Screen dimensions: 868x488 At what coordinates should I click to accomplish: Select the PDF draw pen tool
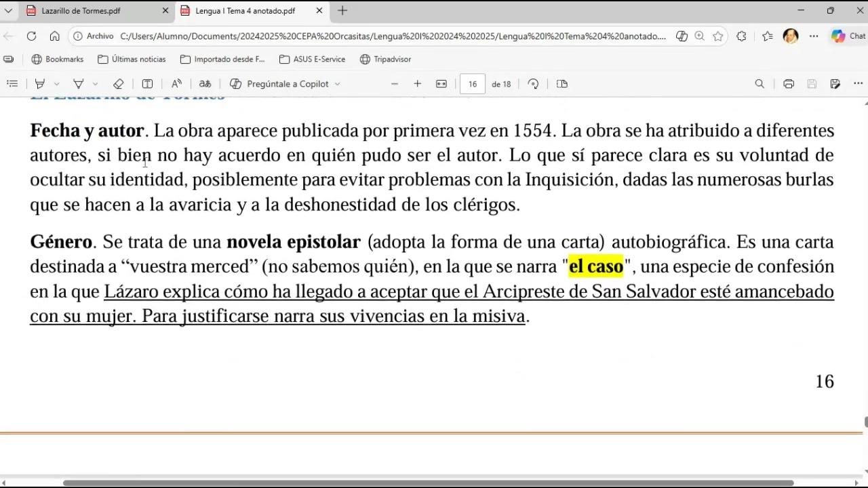tap(79, 84)
